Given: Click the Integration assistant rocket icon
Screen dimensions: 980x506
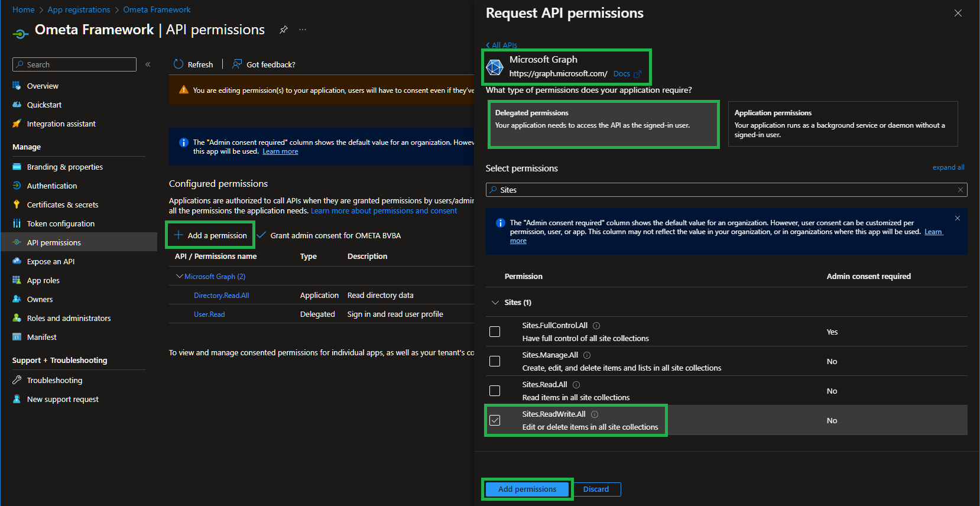Looking at the screenshot, I should point(17,124).
